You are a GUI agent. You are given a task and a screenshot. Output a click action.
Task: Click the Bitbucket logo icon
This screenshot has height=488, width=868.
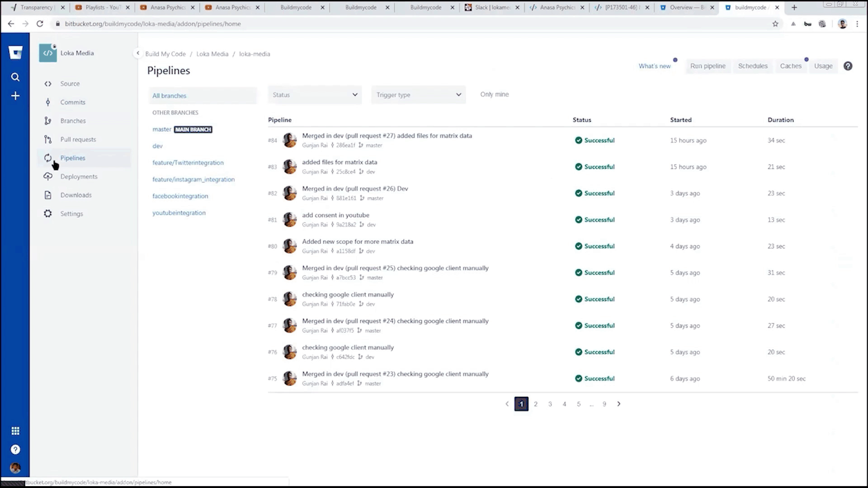[15, 53]
